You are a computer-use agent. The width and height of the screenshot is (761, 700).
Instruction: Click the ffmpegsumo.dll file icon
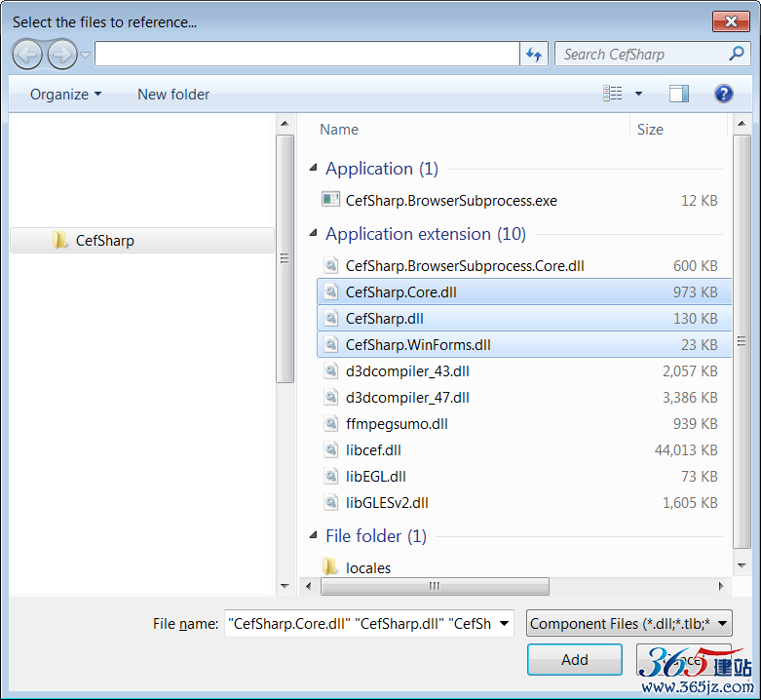(330, 423)
